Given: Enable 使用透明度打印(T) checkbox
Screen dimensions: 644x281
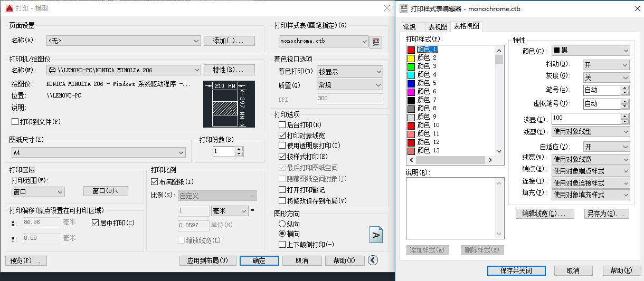Looking at the screenshot, I should pos(282,146).
